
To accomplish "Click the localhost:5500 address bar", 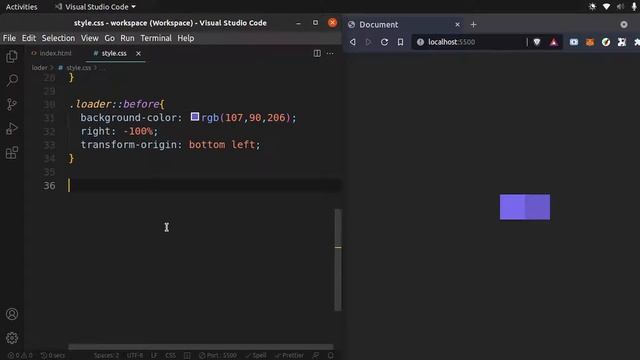I will pyautogui.click(x=469, y=42).
